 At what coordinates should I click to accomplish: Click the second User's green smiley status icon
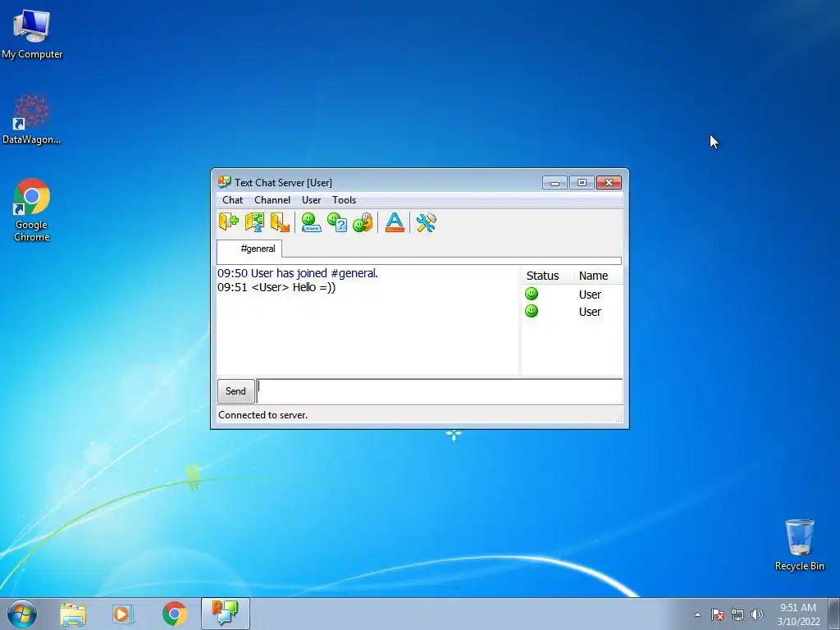pos(532,311)
